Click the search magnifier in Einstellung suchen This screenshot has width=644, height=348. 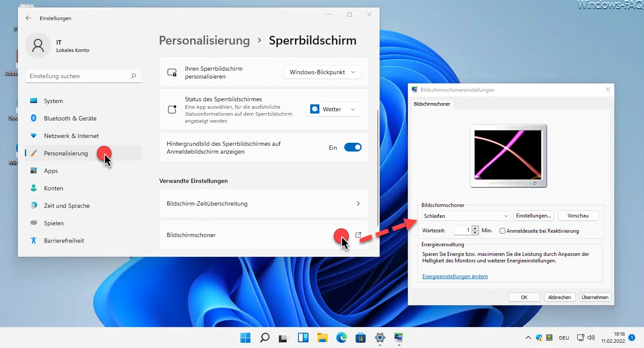134,76
